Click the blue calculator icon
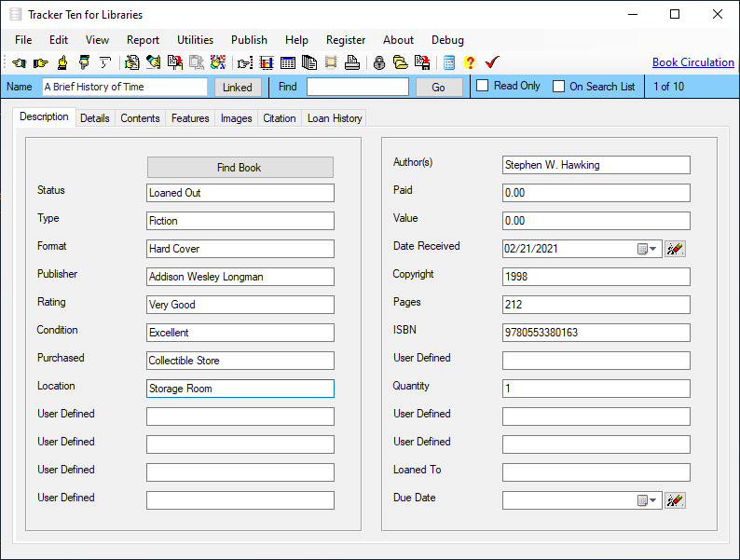Viewport: 740px width, 560px height. tap(449, 63)
